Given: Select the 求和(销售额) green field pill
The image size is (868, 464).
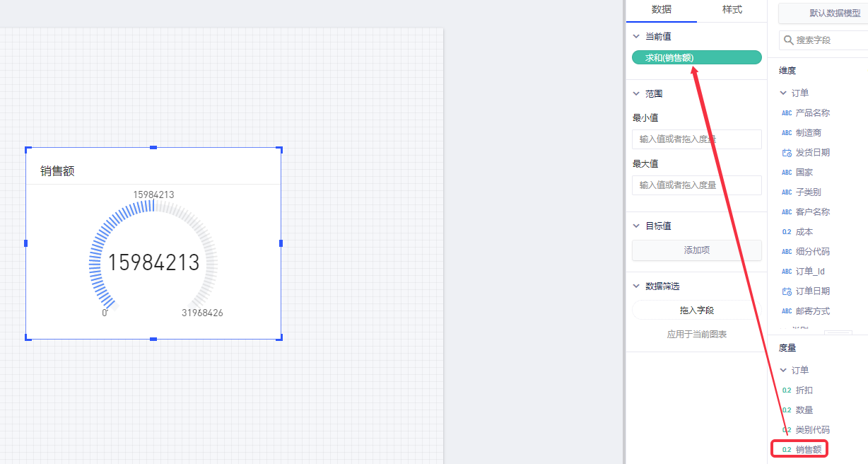Looking at the screenshot, I should pyautogui.click(x=696, y=58).
